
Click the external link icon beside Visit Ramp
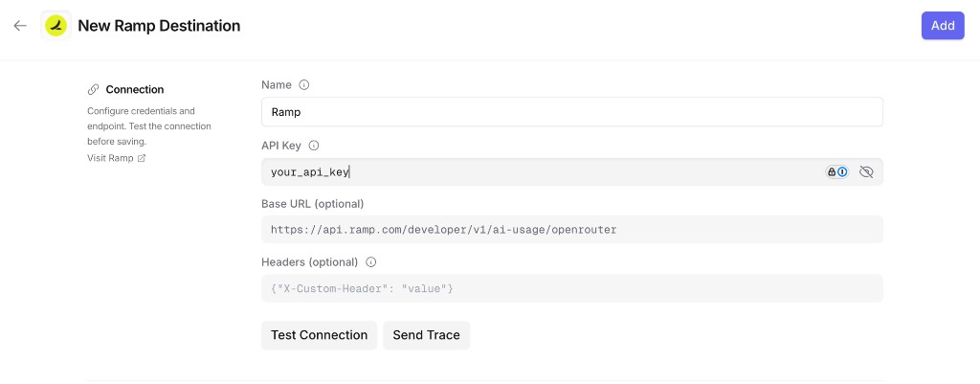[x=142, y=158]
